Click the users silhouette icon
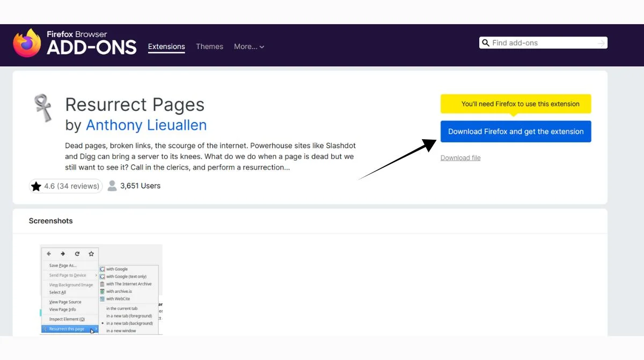This screenshot has height=360, width=644. point(112,186)
